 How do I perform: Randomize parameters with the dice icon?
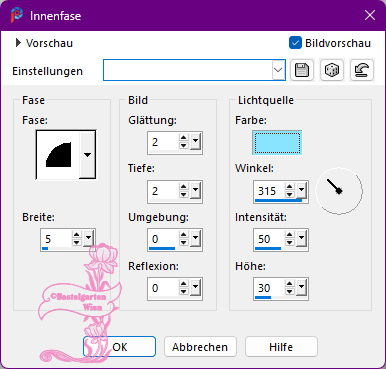(x=332, y=70)
